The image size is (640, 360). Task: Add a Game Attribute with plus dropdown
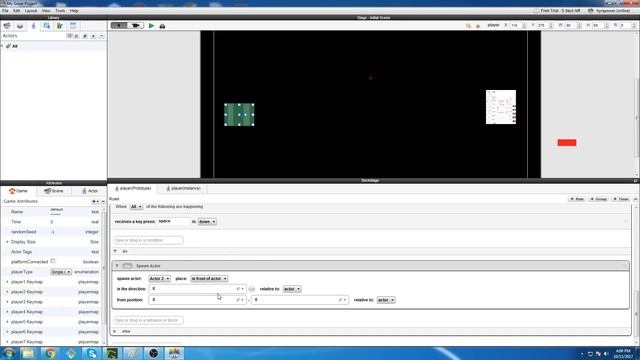96,201
